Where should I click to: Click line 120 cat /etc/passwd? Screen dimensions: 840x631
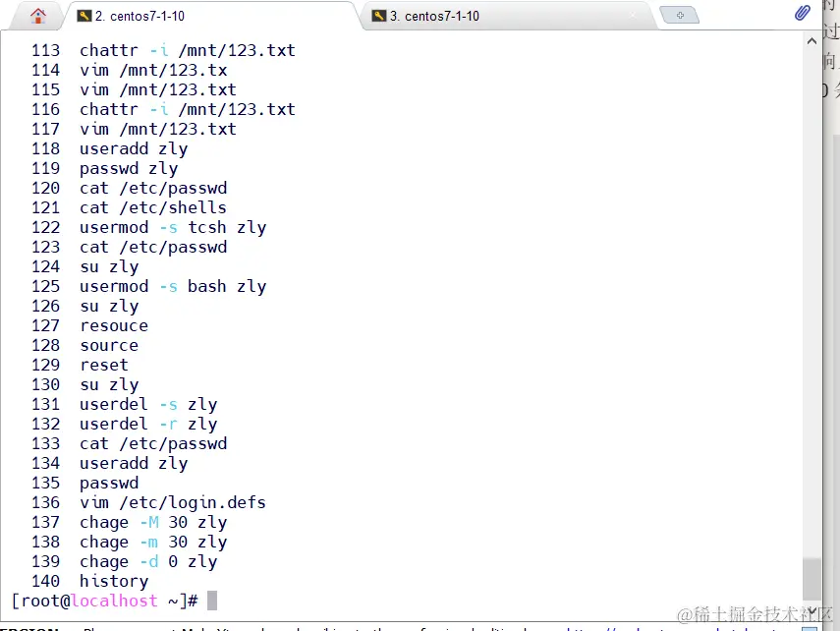pyautogui.click(x=129, y=188)
